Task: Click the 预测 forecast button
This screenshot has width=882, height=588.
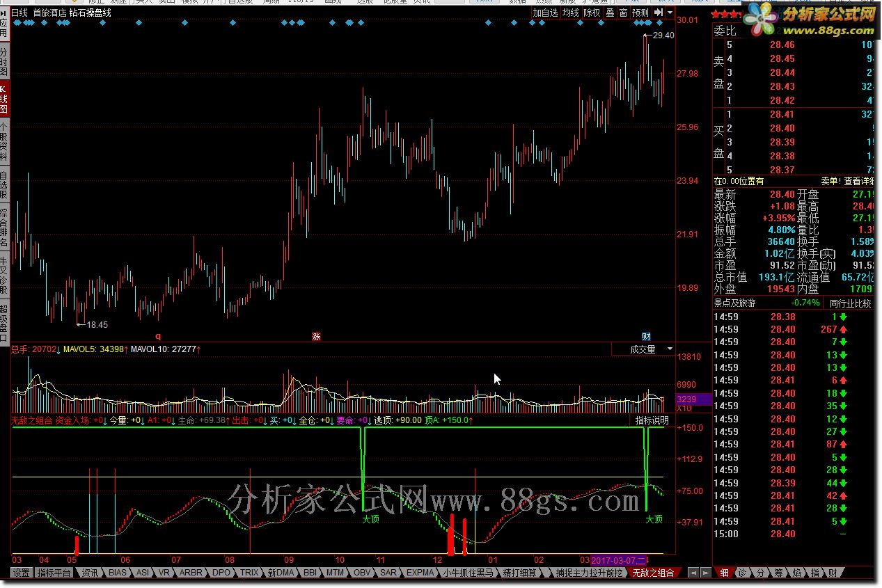Action: click(640, 13)
